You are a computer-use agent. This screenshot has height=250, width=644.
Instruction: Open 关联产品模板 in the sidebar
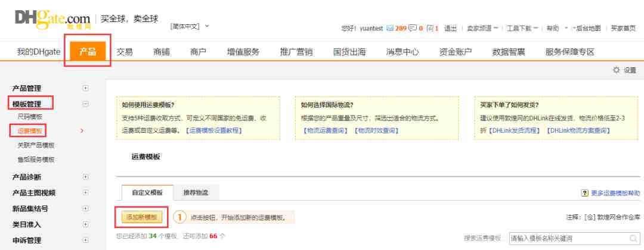click(x=36, y=145)
